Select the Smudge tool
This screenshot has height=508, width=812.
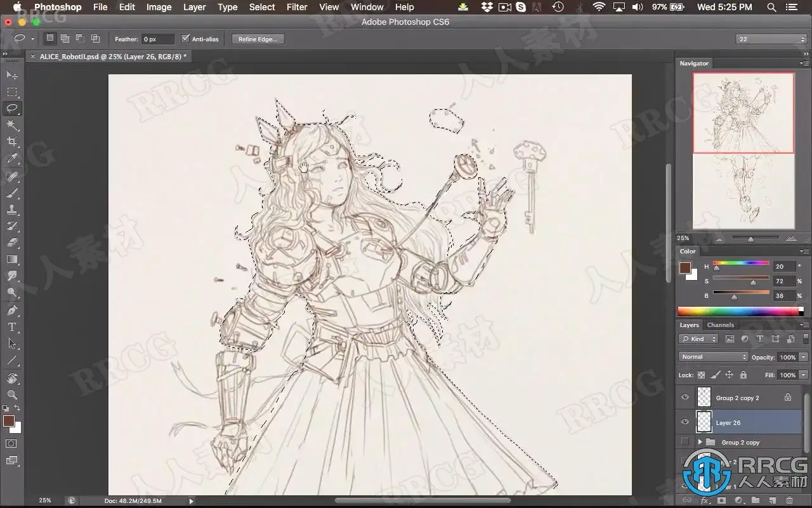[12, 276]
